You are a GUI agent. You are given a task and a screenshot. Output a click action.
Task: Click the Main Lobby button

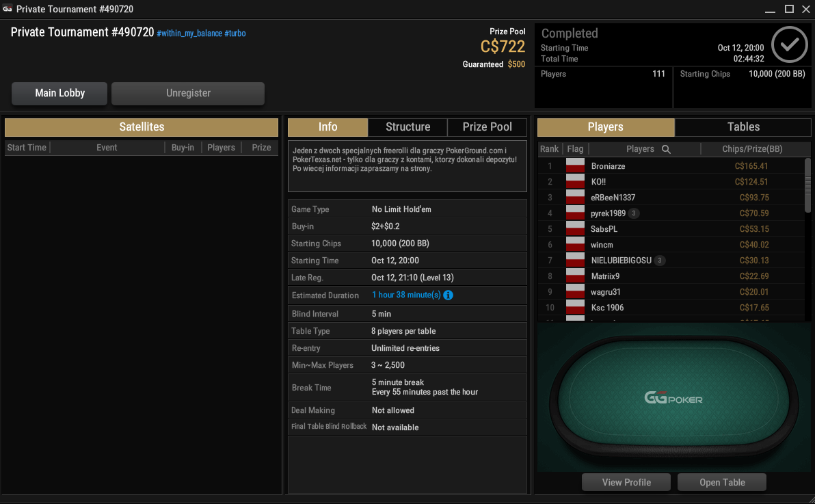coord(59,93)
